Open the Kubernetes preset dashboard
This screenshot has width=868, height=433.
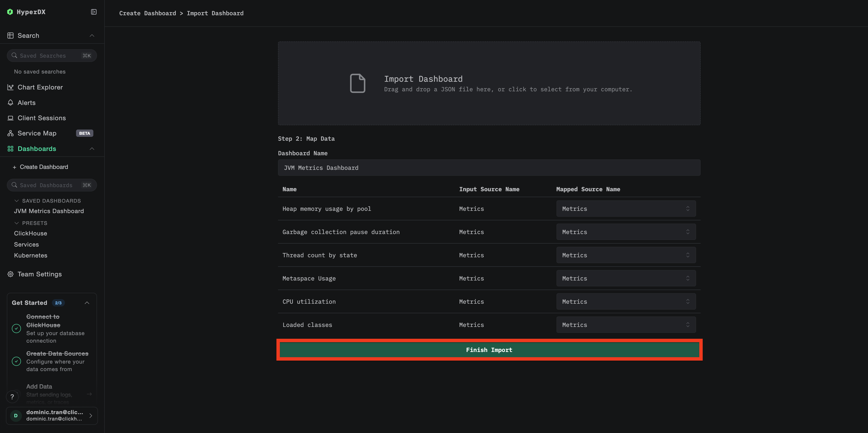pos(31,255)
